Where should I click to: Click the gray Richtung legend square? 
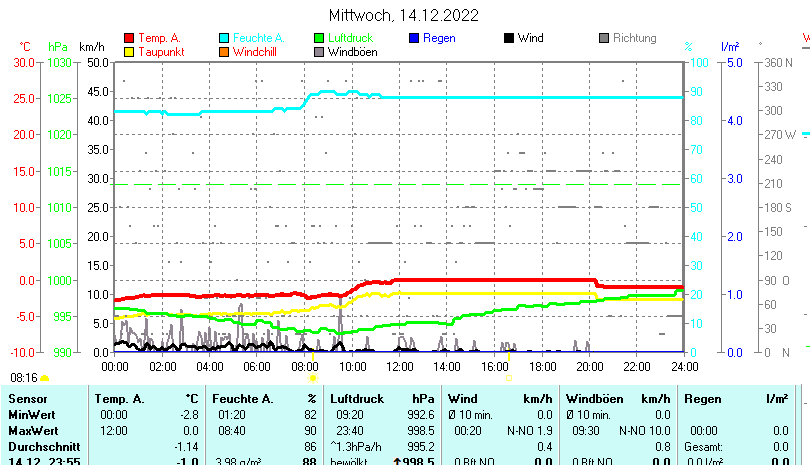(x=604, y=38)
